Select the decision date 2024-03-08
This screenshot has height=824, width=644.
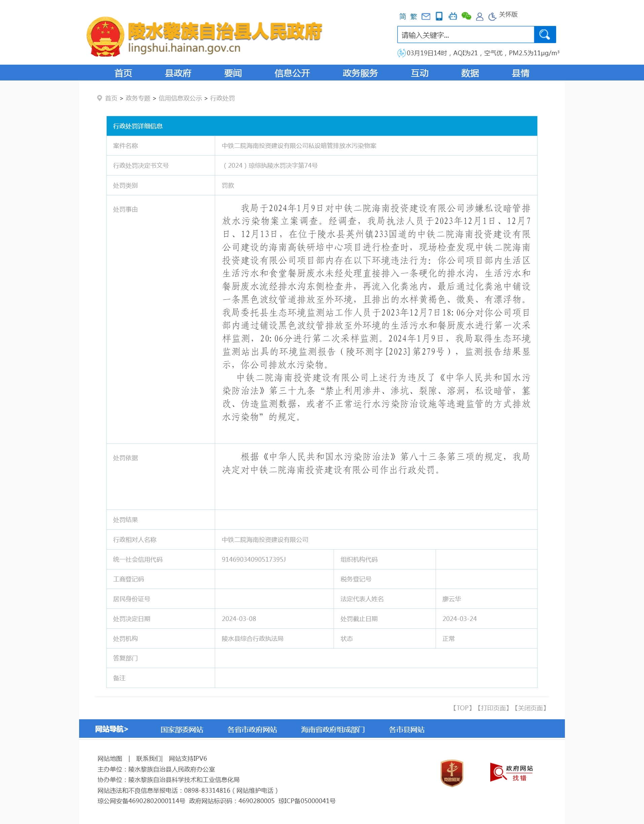point(239,618)
